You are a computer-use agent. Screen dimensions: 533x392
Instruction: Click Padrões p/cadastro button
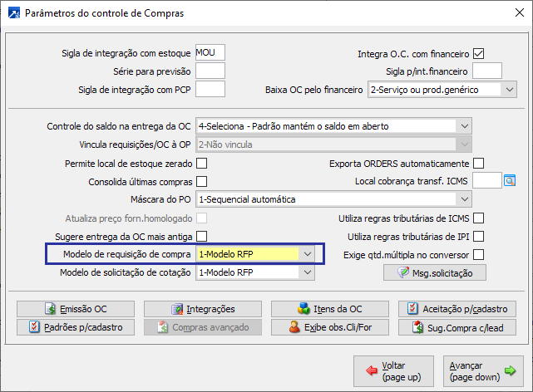point(76,327)
